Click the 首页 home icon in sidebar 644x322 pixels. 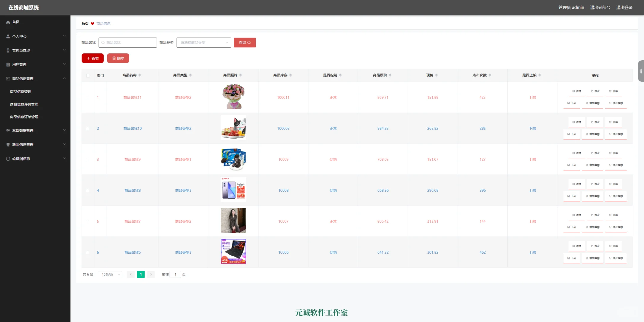coord(8,22)
